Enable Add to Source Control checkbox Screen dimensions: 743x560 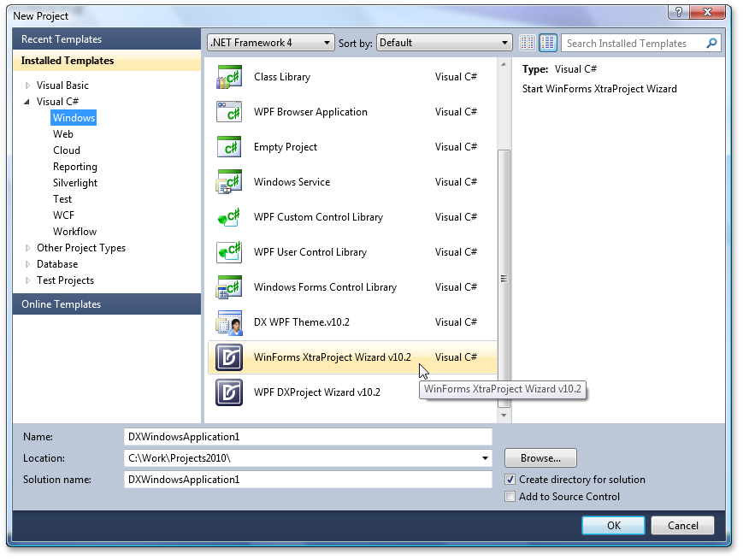click(510, 497)
